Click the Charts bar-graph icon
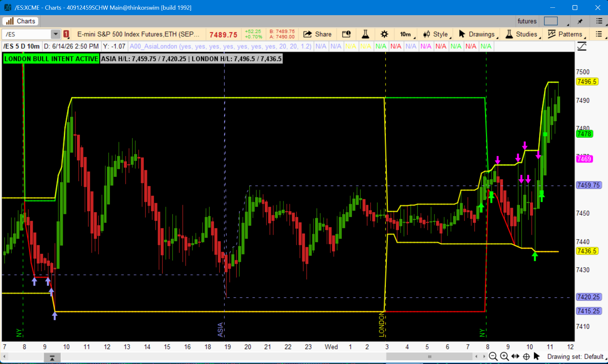The height and width of the screenshot is (364, 608). point(10,21)
